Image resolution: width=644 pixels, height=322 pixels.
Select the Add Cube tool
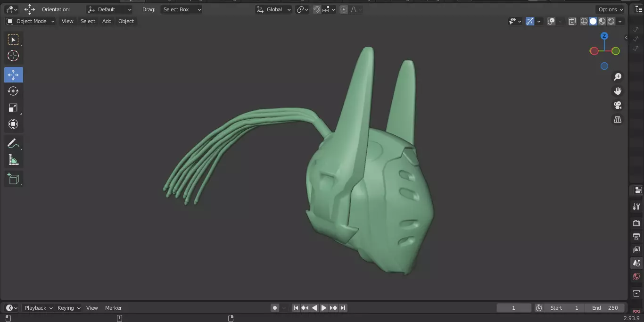[13, 179]
